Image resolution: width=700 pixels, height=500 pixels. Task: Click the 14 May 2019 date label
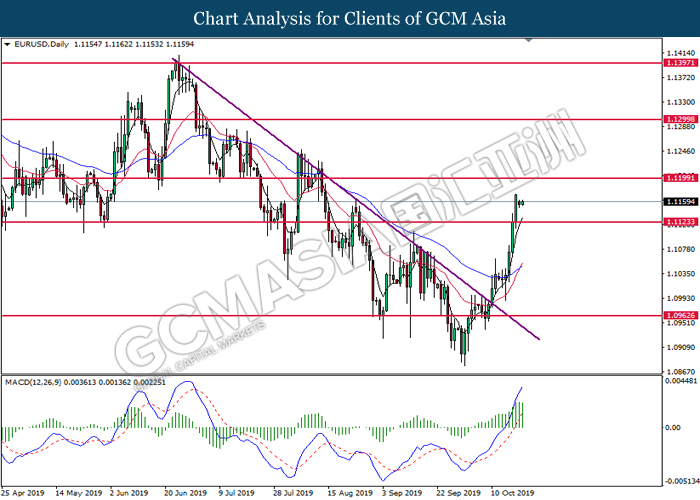coord(79,493)
